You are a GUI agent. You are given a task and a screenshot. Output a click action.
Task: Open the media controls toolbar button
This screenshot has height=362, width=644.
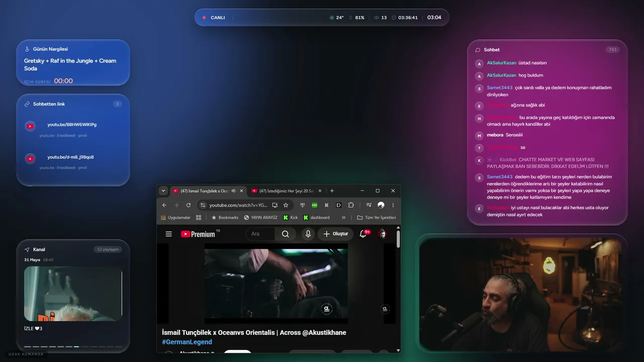(369, 205)
